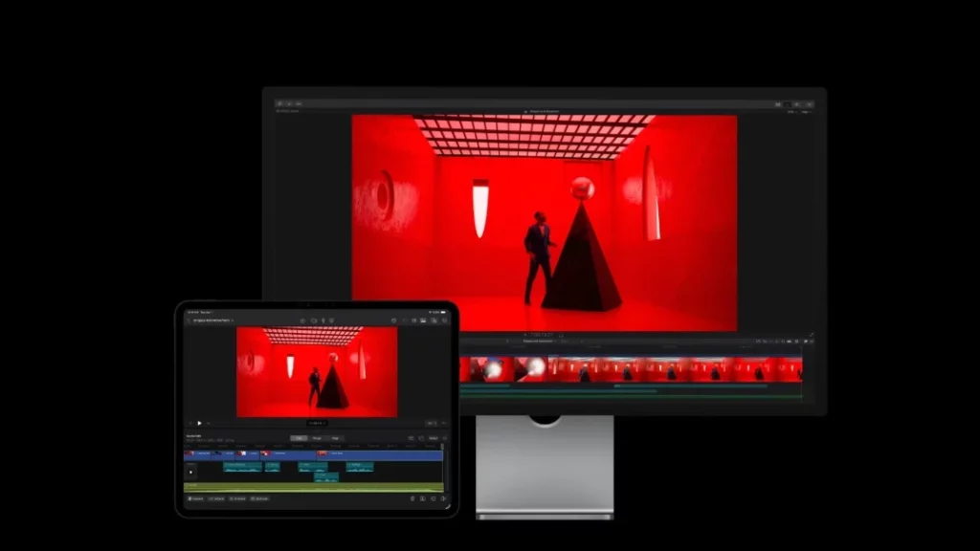
Task: Open the zoom percentage dropdown above Mac viewer
Action: [791, 112]
